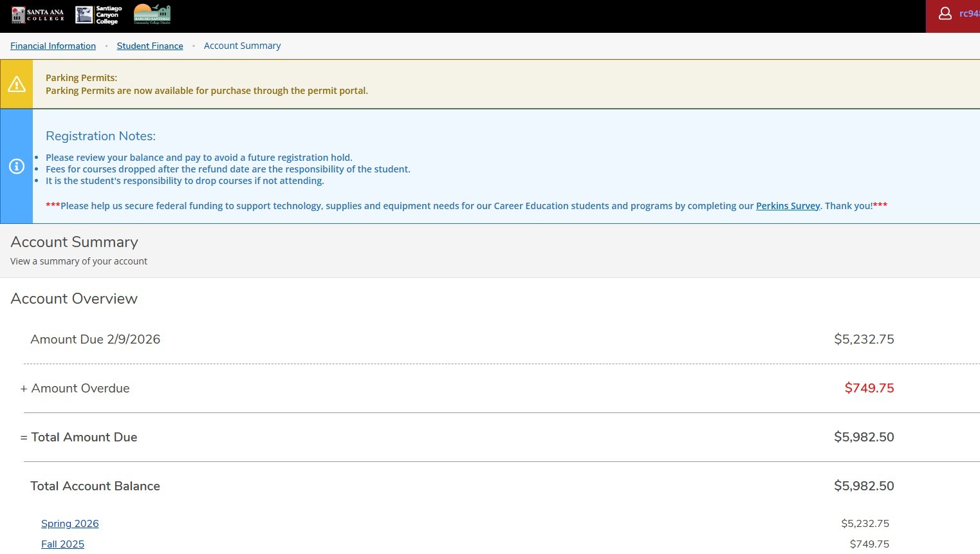Screen dimensions: 980x554
Task: Click the Parking Permits notice title
Action: 81,78
